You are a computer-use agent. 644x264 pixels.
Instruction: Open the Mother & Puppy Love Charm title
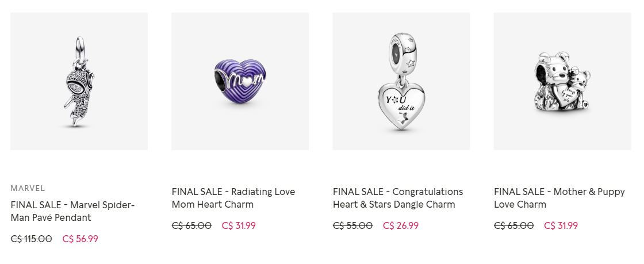click(559, 198)
